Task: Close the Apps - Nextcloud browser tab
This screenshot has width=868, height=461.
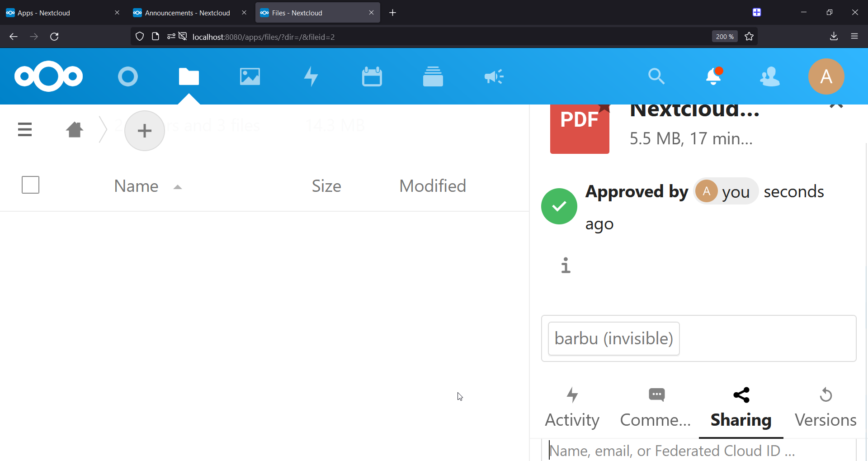Action: (117, 13)
